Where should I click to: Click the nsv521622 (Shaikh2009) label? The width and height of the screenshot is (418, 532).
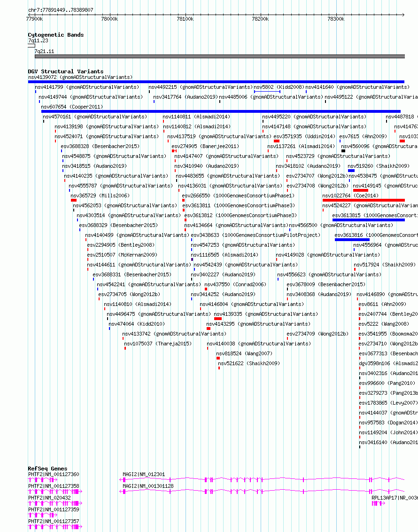tap(249, 363)
